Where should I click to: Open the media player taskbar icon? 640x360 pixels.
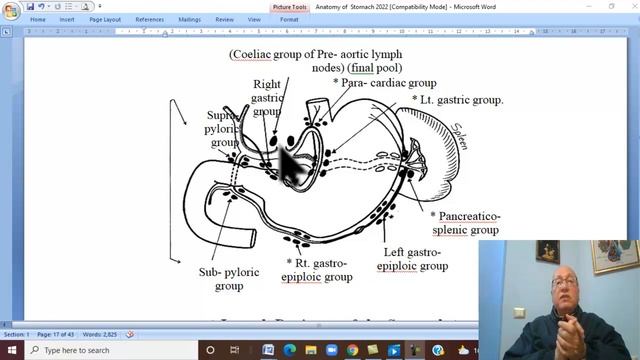[x=394, y=350]
